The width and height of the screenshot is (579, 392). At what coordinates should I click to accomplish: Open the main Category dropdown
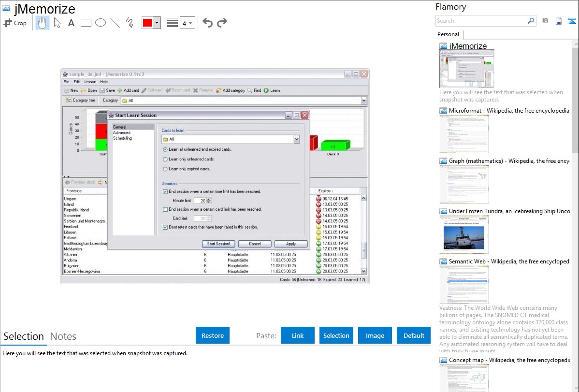364,101
